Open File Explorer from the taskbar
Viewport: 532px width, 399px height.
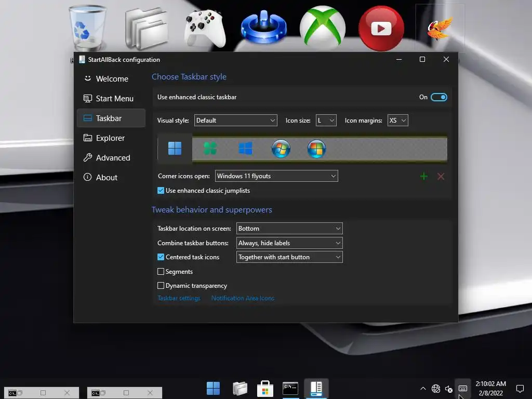click(x=240, y=389)
